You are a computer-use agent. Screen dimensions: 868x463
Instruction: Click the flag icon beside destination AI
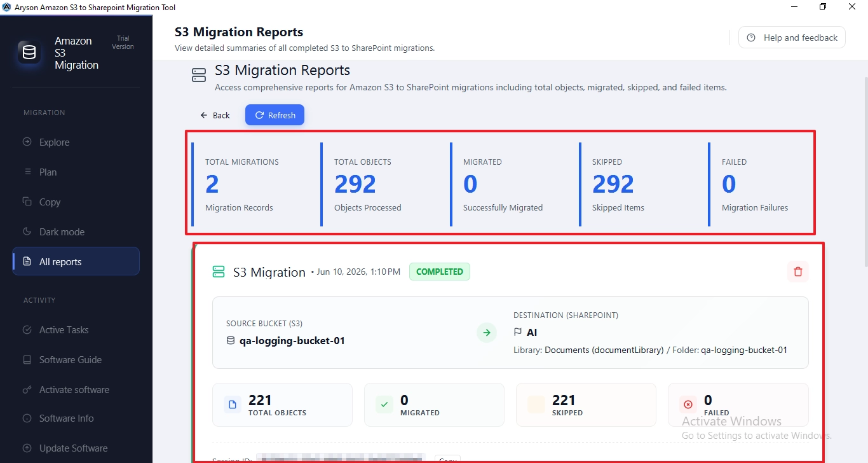click(x=518, y=332)
